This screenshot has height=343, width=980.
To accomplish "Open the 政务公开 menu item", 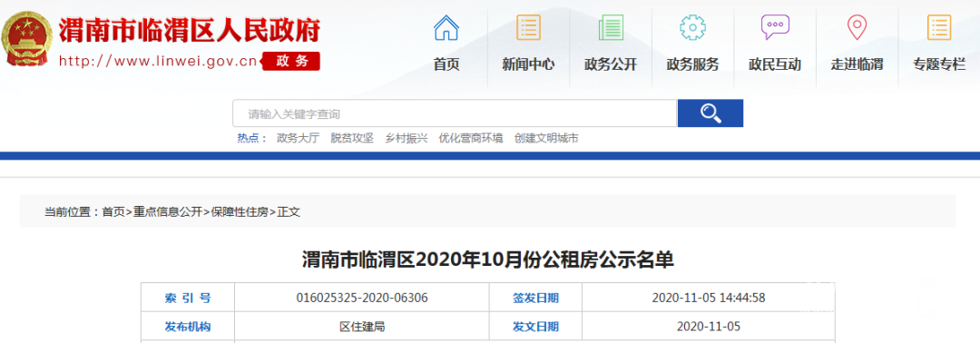I will click(611, 64).
